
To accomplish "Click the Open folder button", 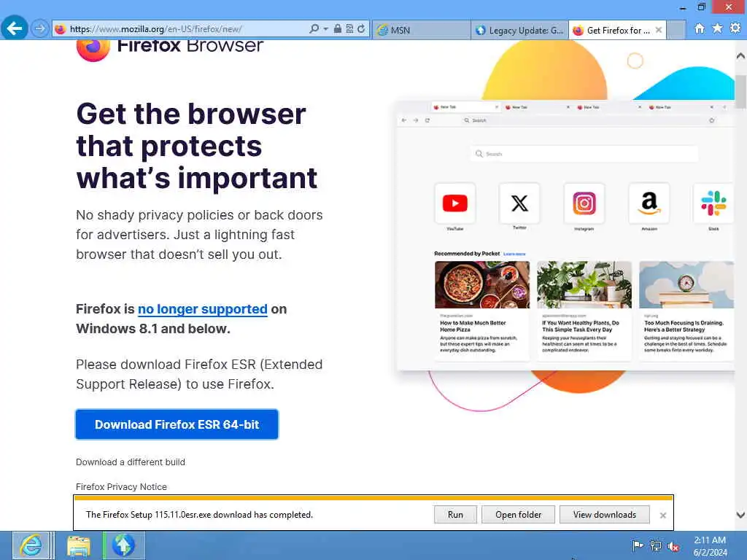I will click(519, 515).
